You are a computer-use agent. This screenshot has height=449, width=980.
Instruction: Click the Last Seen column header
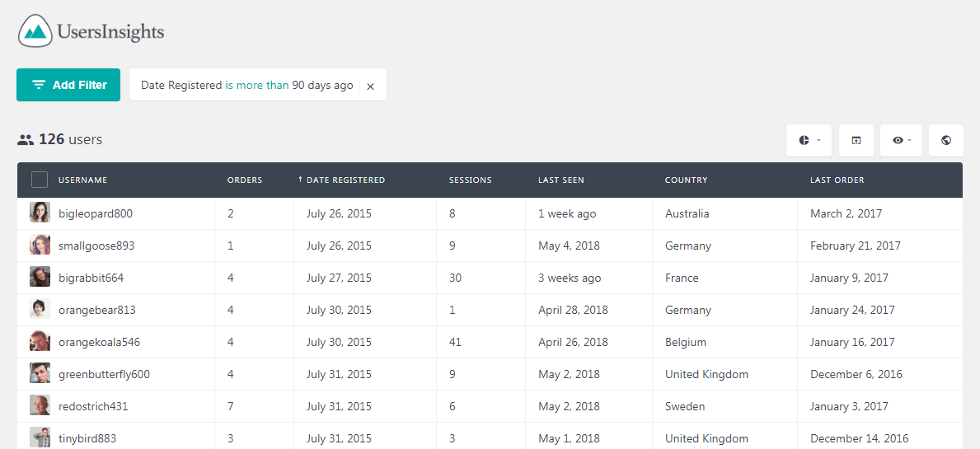tap(561, 180)
